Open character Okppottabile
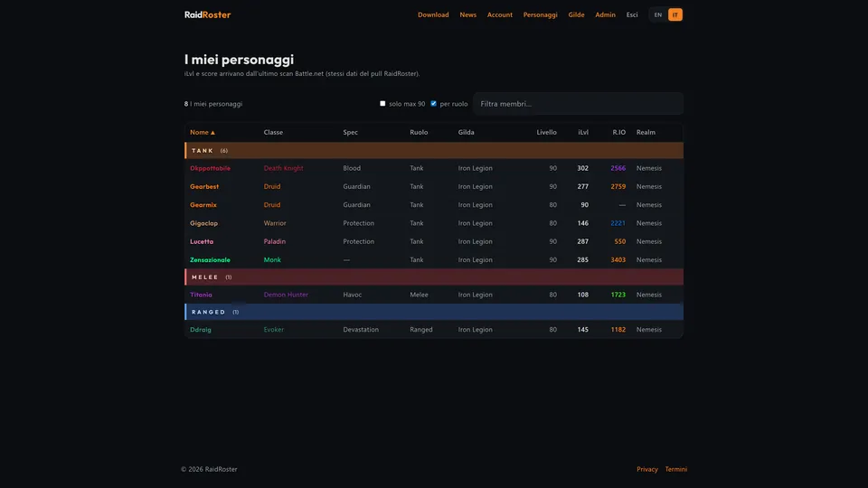The height and width of the screenshot is (488, 868). [x=210, y=168]
